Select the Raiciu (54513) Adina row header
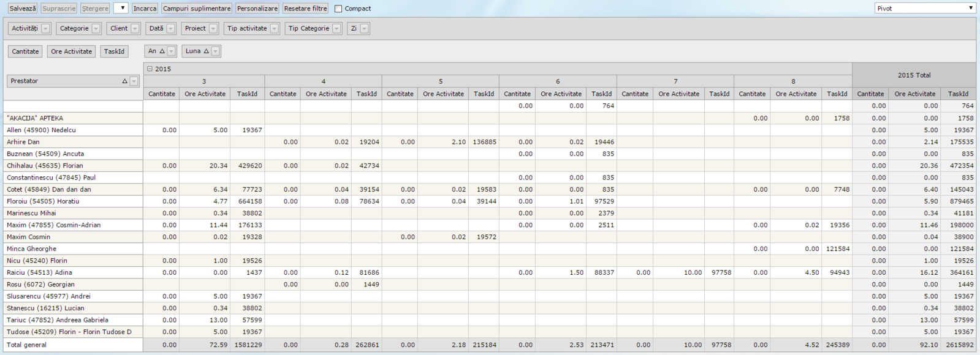Viewport: 980px width, 355px height. click(39, 272)
